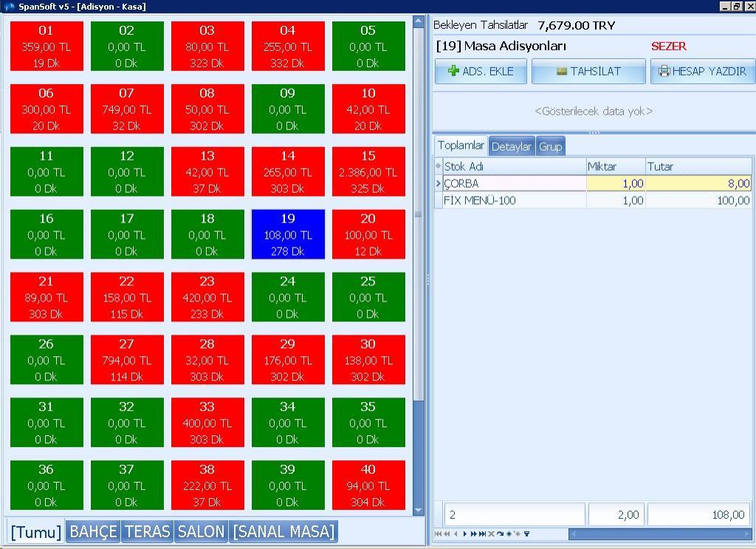Image resolution: width=756 pixels, height=549 pixels.
Task: Click the bookmark asterisk icon
Action: [509, 533]
